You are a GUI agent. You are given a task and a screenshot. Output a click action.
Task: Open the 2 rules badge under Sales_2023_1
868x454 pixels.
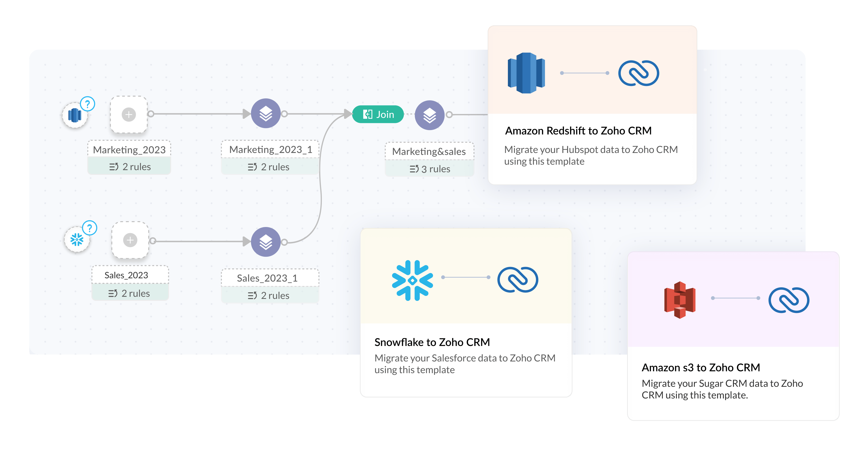pos(270,295)
